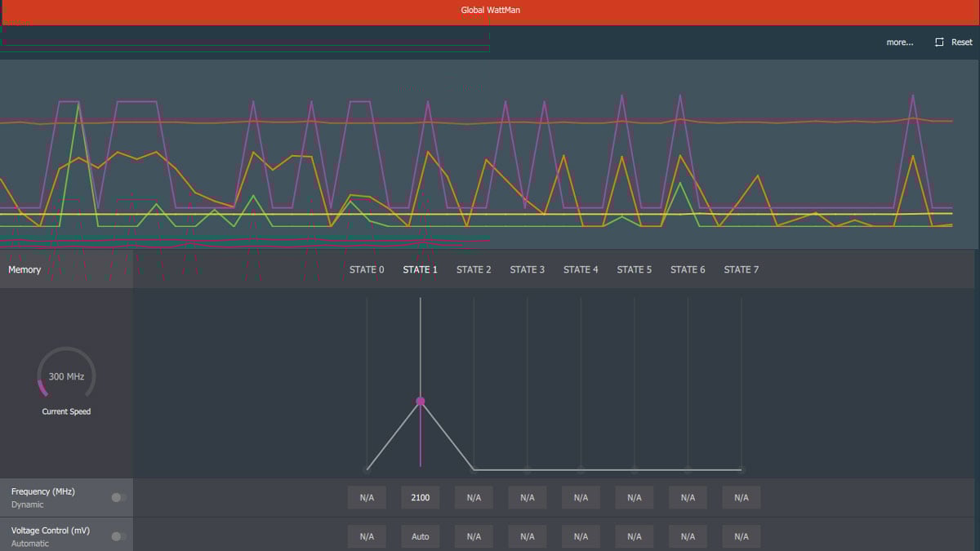The image size is (980, 551).
Task: Click the STATE 2 frequency N/A field
Action: (474, 497)
